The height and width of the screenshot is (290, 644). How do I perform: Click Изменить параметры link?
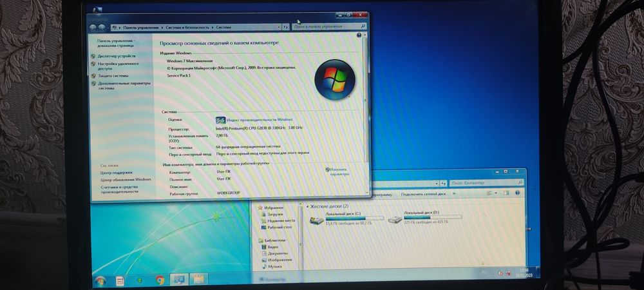(339, 171)
